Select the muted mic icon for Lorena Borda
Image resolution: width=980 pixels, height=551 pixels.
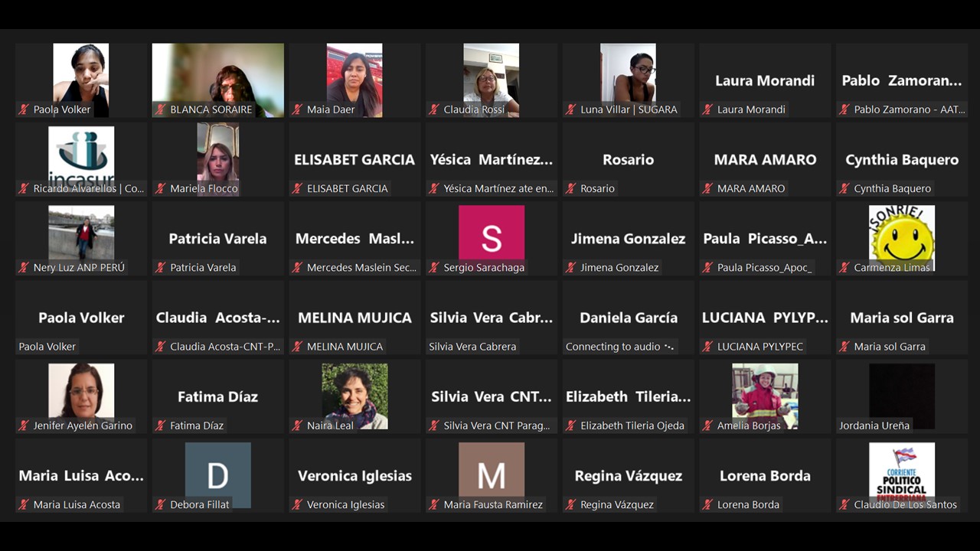click(708, 504)
